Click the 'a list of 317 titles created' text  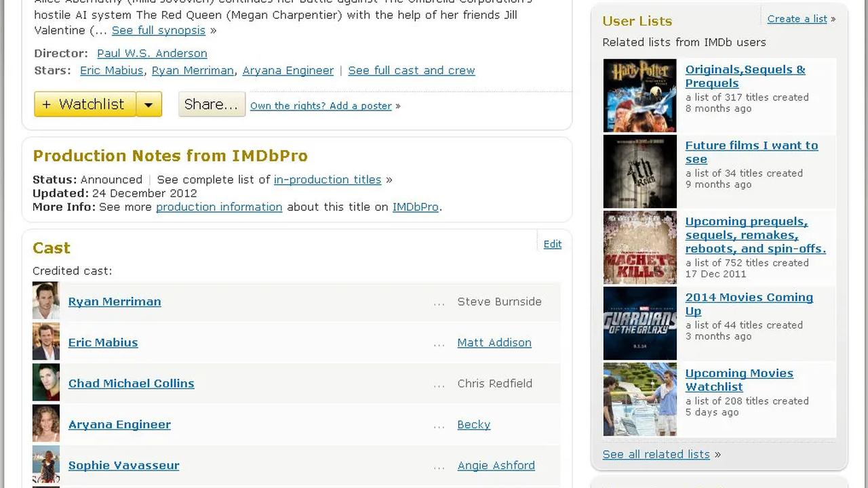[x=747, y=97]
